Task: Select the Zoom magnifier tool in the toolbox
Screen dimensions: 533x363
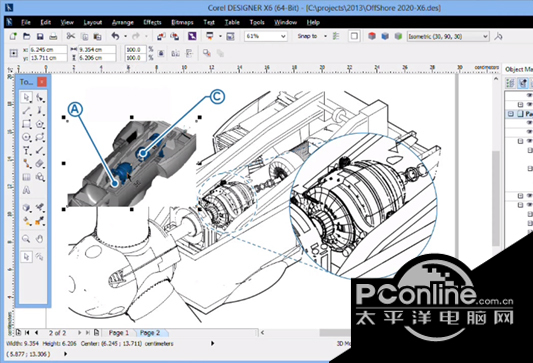Action: tap(26, 239)
